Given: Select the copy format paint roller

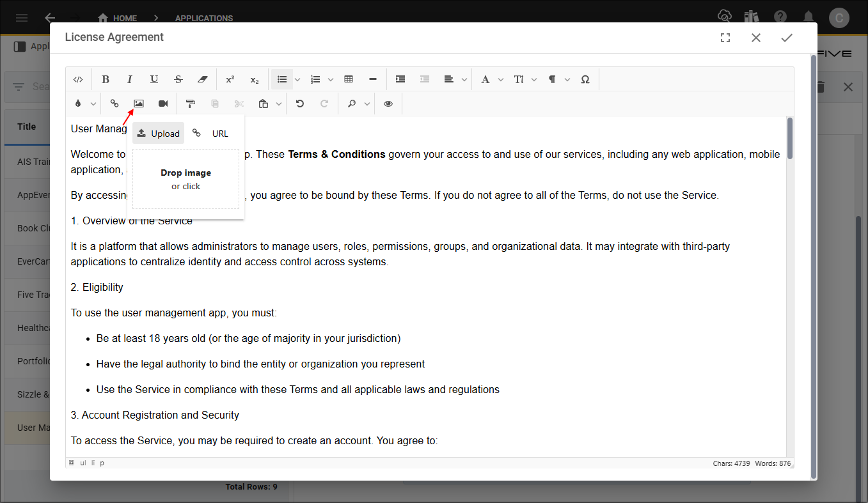Looking at the screenshot, I should coord(190,104).
